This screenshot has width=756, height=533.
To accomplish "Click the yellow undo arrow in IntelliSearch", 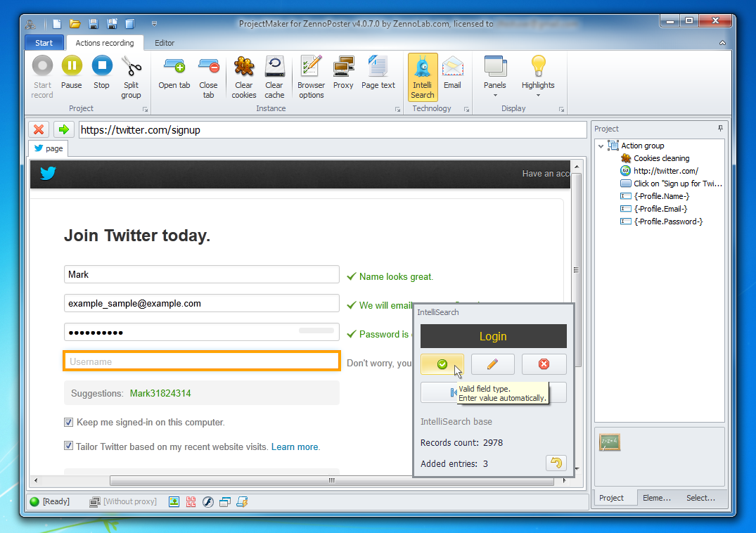I will tap(556, 463).
